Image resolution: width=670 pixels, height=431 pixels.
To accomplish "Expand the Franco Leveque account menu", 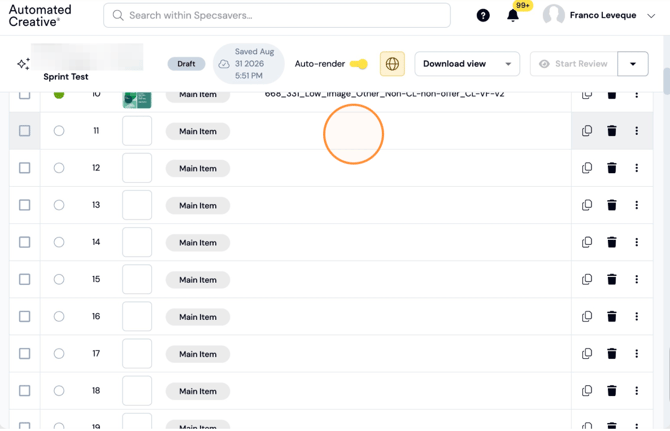I will [x=651, y=16].
